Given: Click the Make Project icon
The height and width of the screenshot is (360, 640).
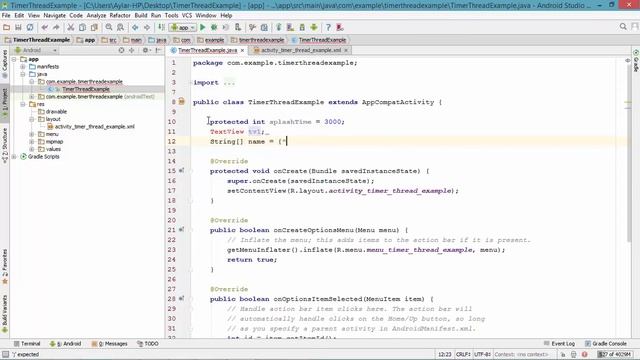Looking at the screenshot, I should 161,27.
